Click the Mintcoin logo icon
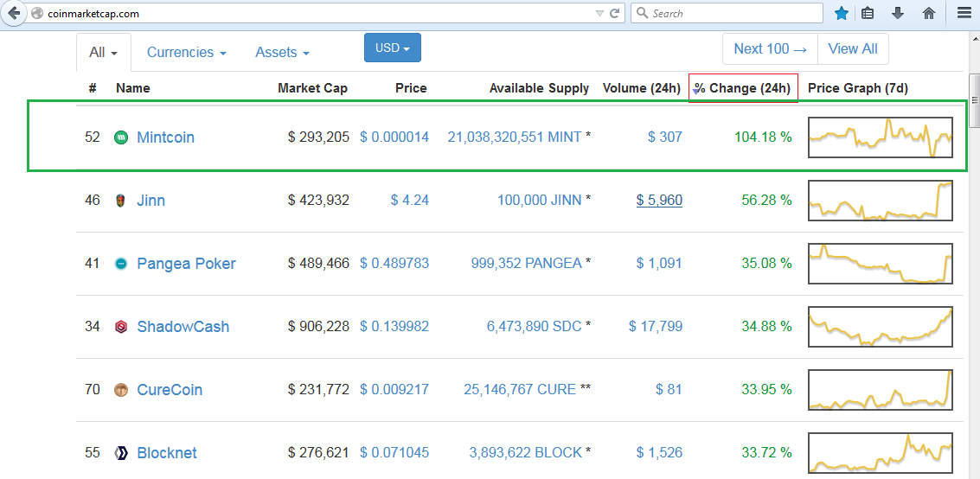The image size is (980, 479). tap(121, 137)
